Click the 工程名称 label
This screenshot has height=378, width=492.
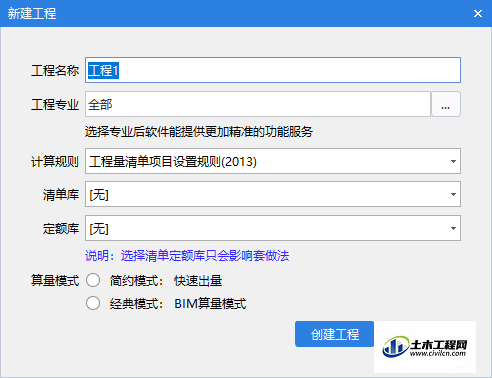pos(55,70)
